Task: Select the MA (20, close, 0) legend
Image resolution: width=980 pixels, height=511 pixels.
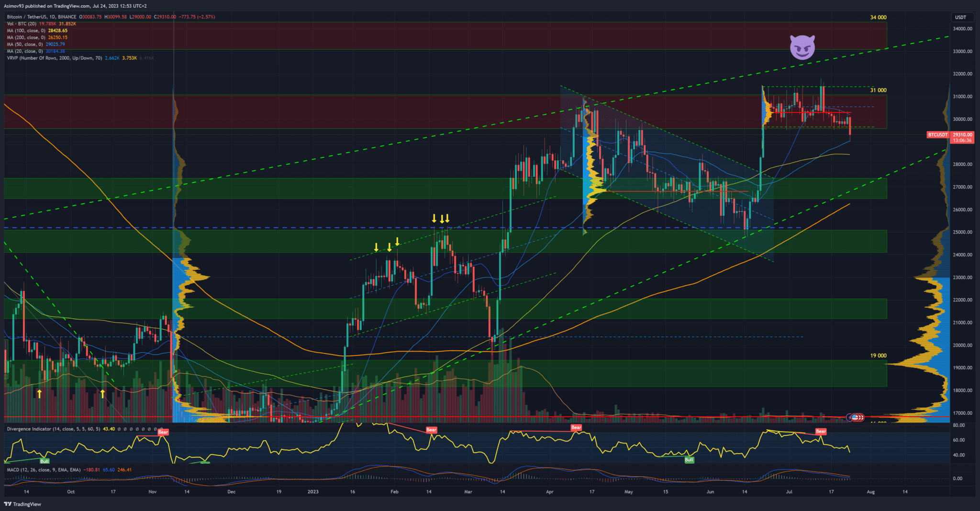Action: click(x=25, y=51)
